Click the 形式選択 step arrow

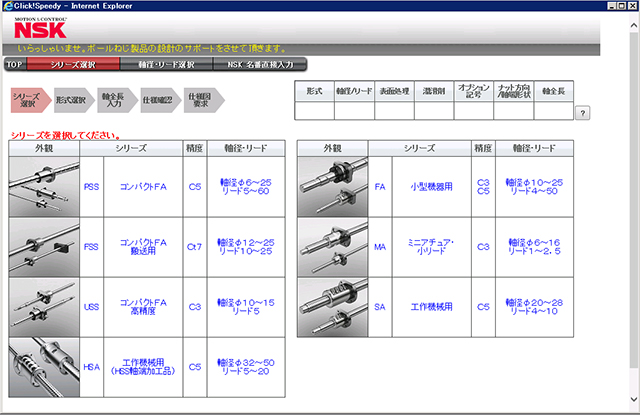[x=74, y=100]
